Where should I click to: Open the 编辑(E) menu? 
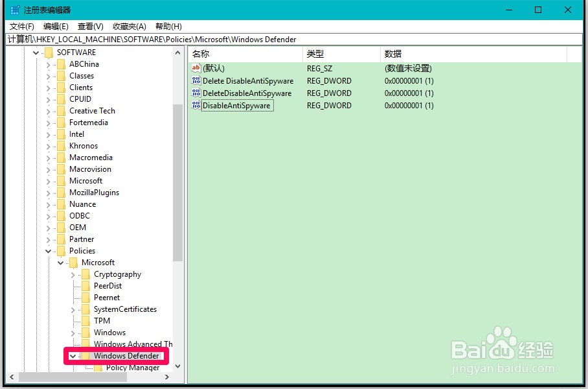click(56, 27)
